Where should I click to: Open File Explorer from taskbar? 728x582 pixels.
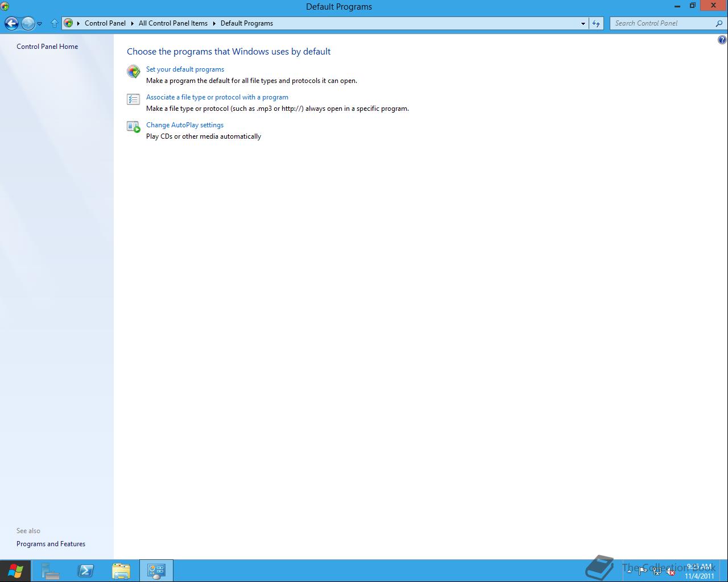(x=121, y=571)
